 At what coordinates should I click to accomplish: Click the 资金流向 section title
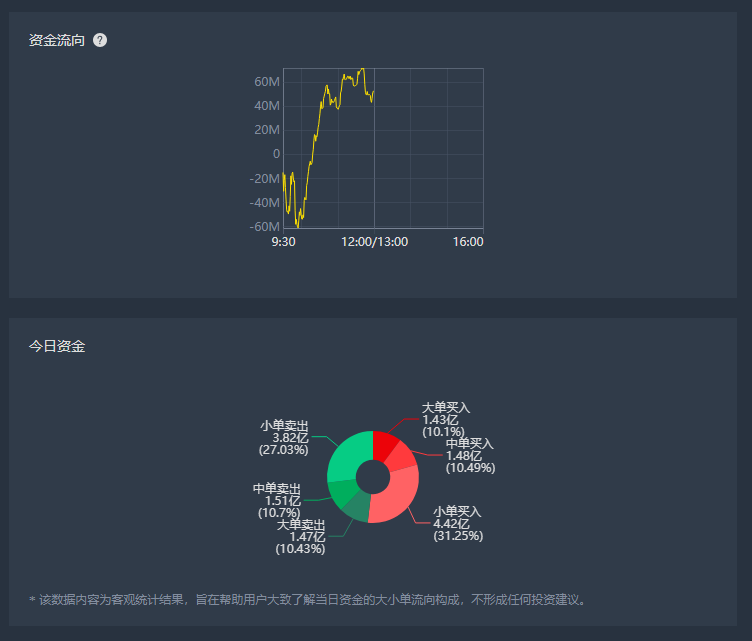point(57,40)
